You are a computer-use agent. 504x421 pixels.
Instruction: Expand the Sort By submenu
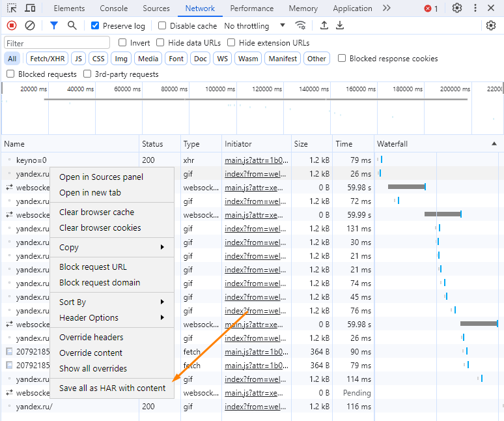pos(112,302)
